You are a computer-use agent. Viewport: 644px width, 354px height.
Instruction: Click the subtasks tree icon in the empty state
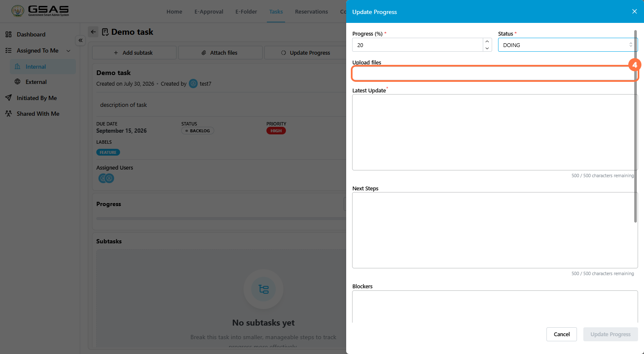click(263, 289)
